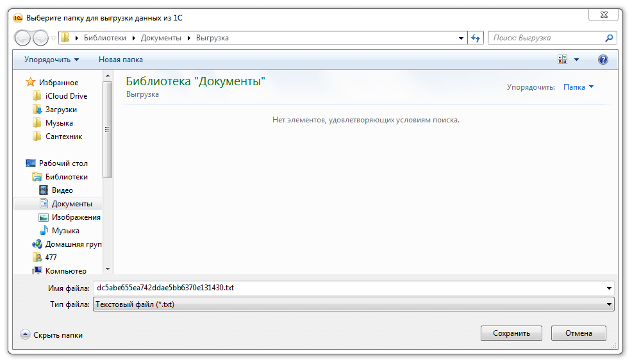Click the Рабочий стол desktop icon
Image resolution: width=632 pixels, height=364 pixels.
click(x=31, y=163)
